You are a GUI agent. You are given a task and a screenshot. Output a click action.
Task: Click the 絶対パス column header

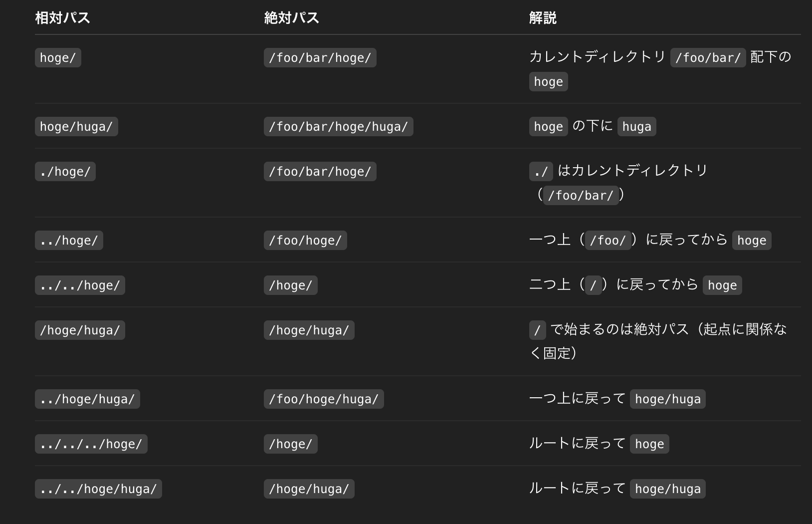pos(291,18)
